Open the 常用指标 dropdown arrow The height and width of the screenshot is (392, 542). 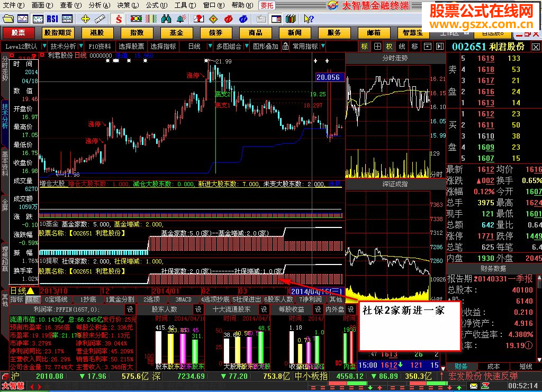tap(322, 46)
